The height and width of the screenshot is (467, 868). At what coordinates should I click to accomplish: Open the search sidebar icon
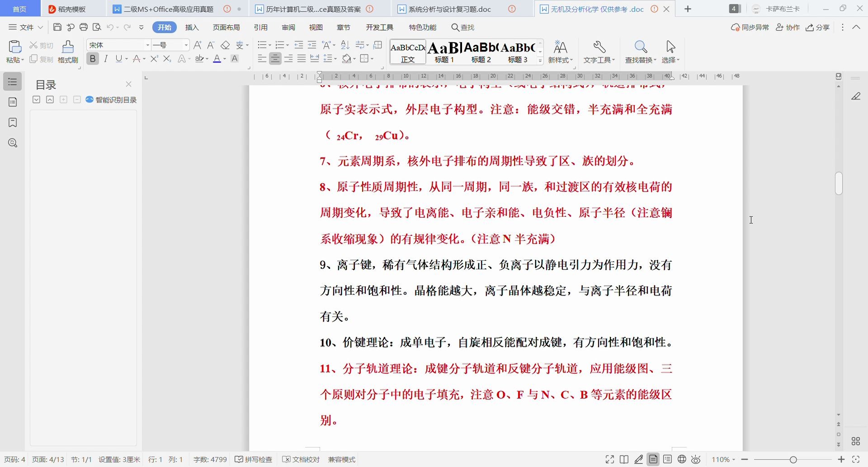point(13,143)
